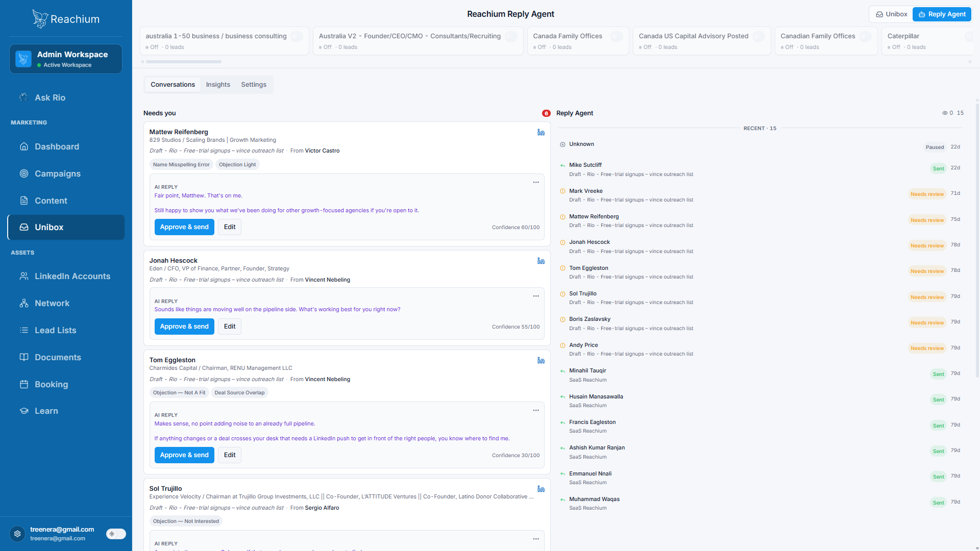Select the Reply Agent button at top right
Image resolution: width=980 pixels, height=551 pixels.
[x=942, y=14]
